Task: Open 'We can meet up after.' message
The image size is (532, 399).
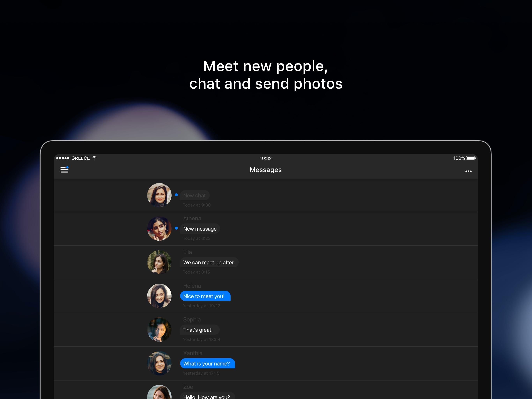Action: coord(209,262)
